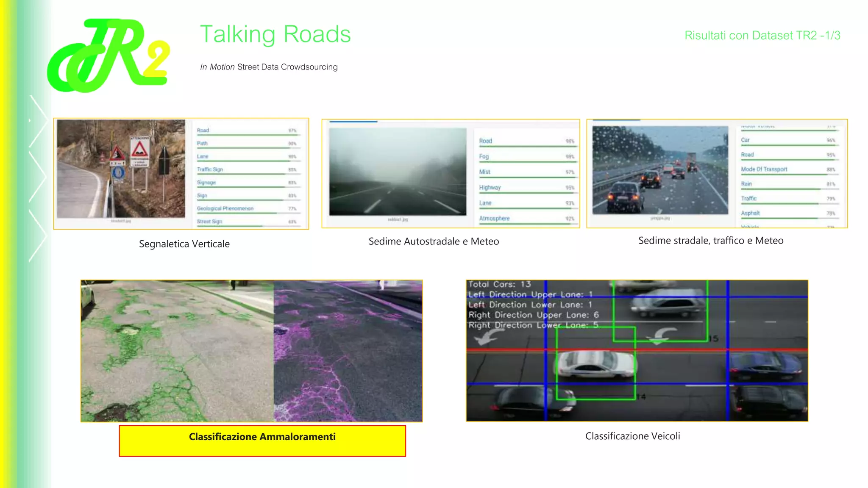Viewport: 868px width, 488px height.
Task: Click the 'Traffic' label in rain results
Action: (x=749, y=198)
